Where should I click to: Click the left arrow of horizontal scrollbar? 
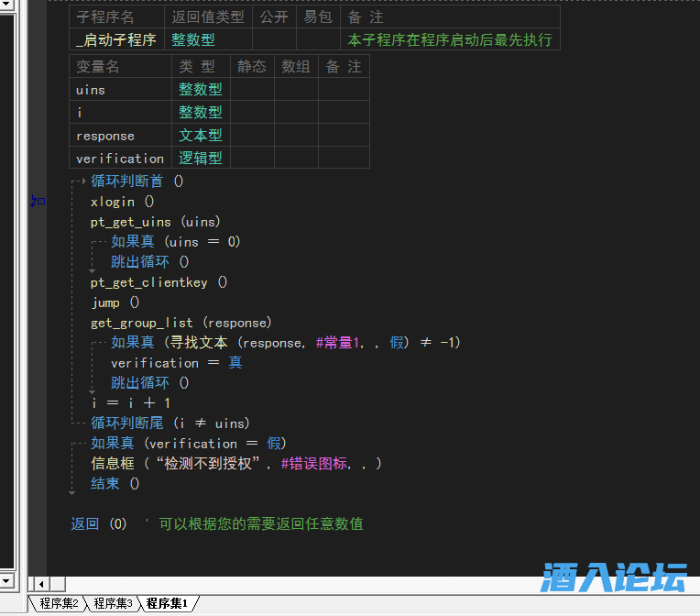click(41, 584)
